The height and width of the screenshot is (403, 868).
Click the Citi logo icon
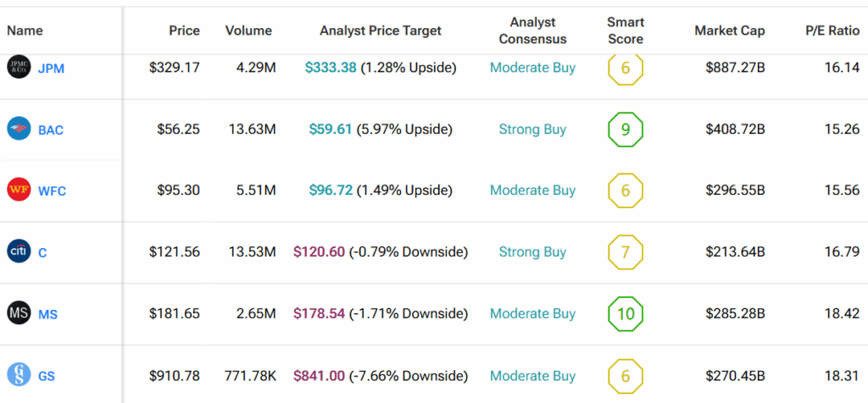(x=19, y=251)
